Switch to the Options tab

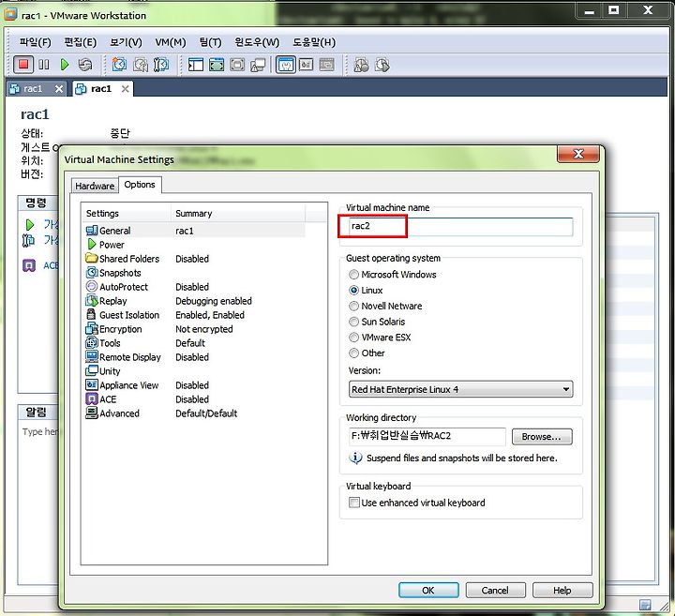tap(140, 185)
